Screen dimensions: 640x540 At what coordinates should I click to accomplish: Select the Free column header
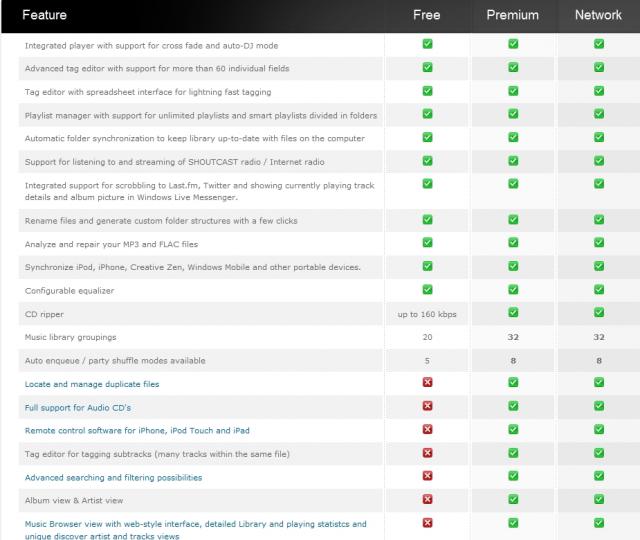(427, 15)
